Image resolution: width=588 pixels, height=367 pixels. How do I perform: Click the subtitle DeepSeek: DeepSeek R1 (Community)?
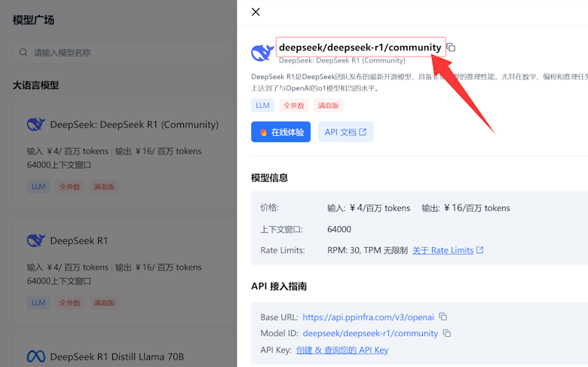pos(342,60)
